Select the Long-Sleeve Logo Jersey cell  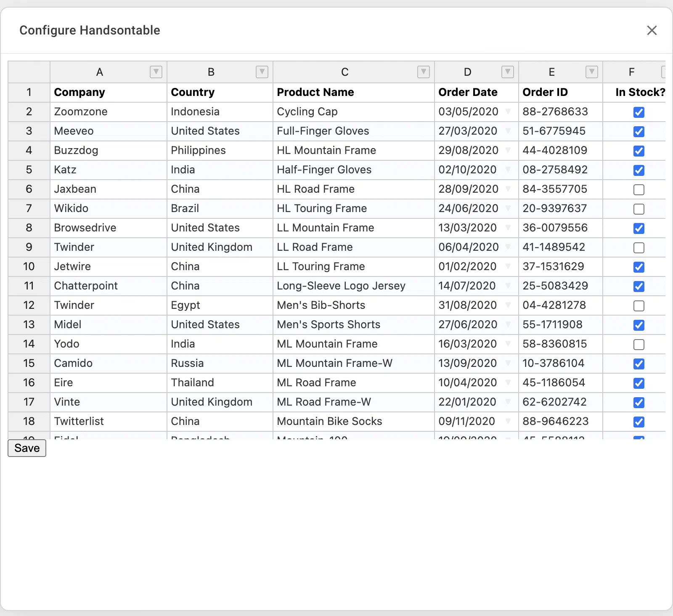pyautogui.click(x=354, y=286)
